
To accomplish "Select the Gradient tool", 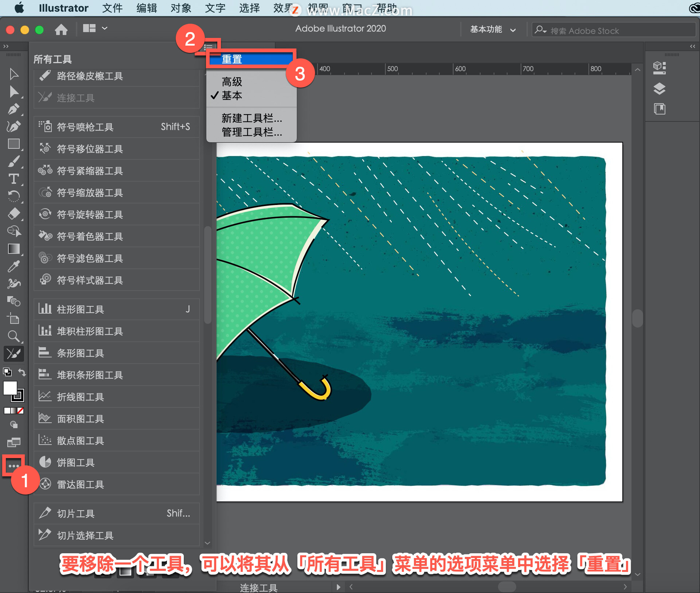I will (14, 249).
